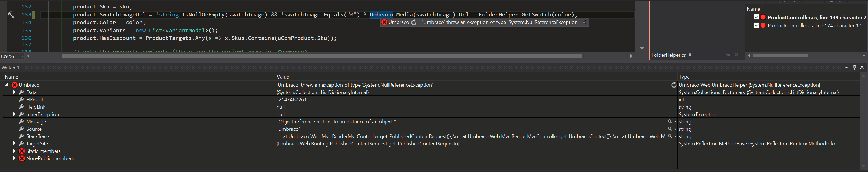Screen dimensions: 868x172
Task: Close the FolderHelper.cs preview tab
Action: (x=737, y=55)
